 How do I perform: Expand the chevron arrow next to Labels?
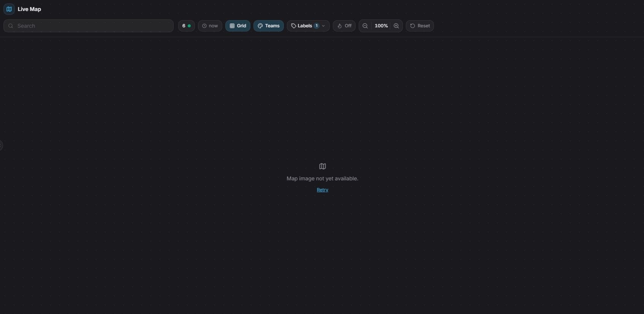tap(323, 26)
